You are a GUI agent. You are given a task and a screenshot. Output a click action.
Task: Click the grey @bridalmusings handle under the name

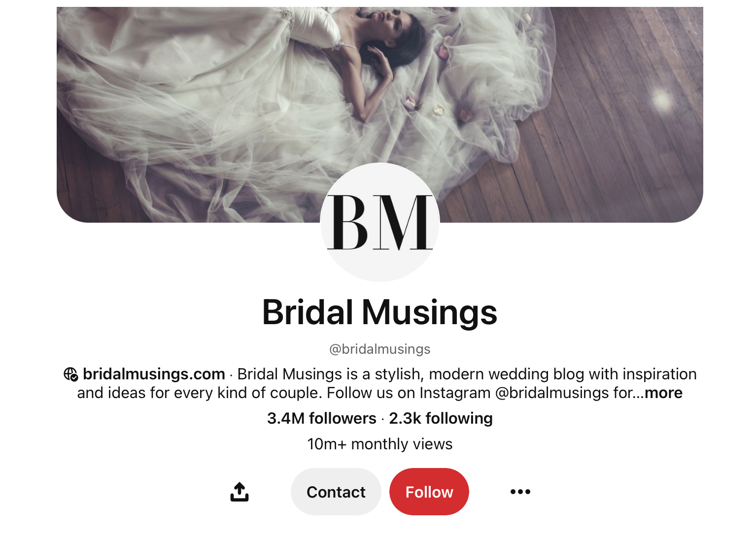click(380, 349)
